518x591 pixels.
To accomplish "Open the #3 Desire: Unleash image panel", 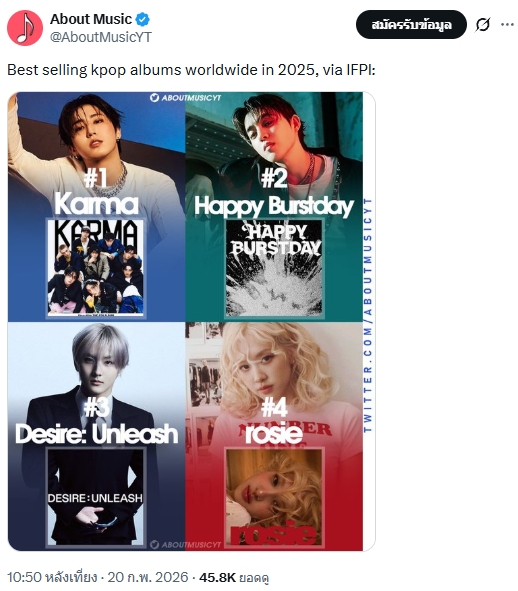I will pos(97,436).
